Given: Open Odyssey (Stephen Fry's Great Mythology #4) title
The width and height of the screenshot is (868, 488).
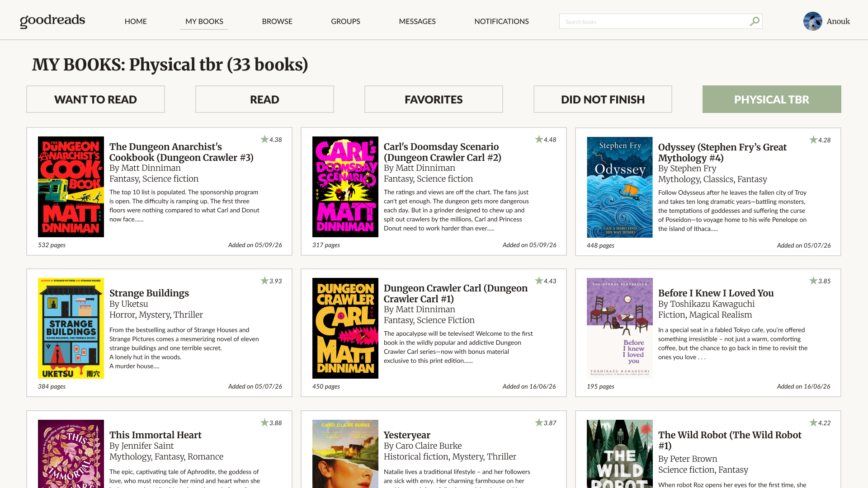Looking at the screenshot, I should pos(722,152).
